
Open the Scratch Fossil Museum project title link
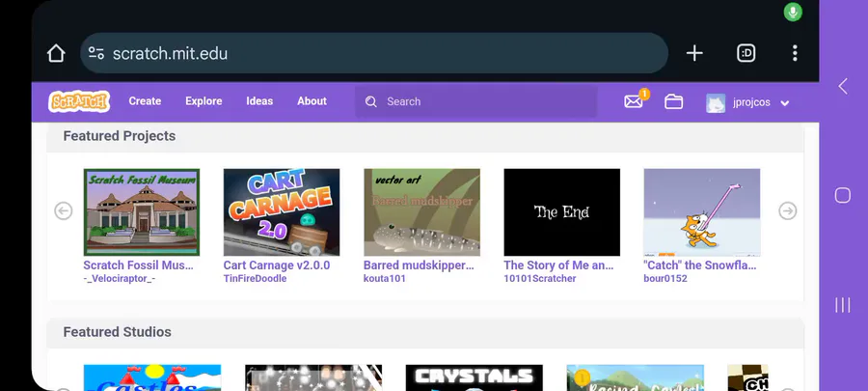(x=138, y=265)
